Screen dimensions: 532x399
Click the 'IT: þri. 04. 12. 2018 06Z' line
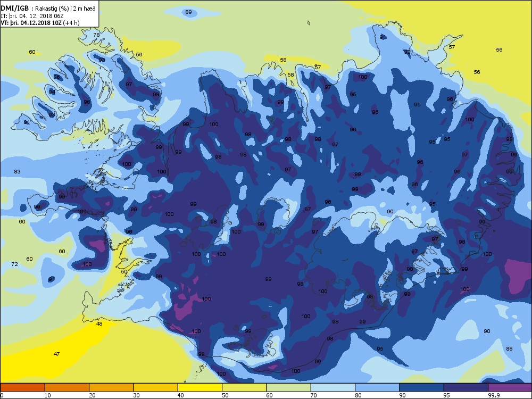pos(32,15)
